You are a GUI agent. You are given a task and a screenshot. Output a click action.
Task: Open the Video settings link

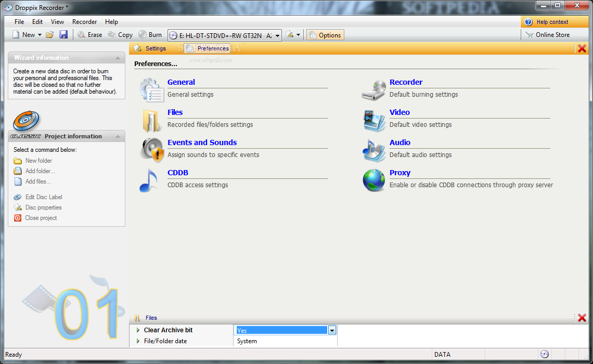pos(399,112)
